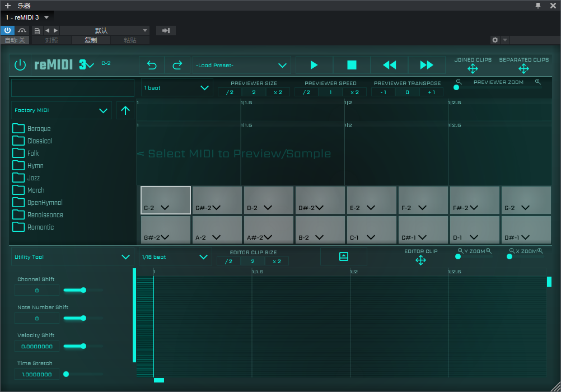This screenshot has height=392, width=561.
Task: Click the host preset file document icon
Action: (x=37, y=31)
